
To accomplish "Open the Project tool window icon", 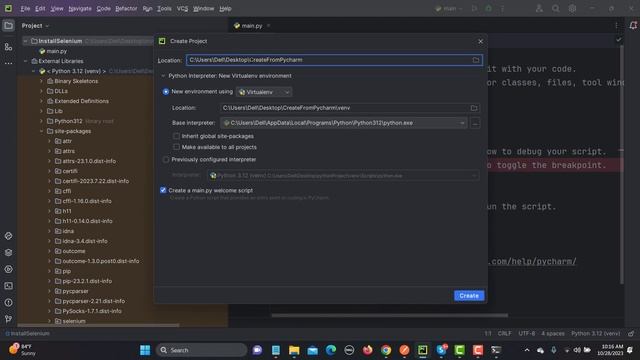I will [8, 26].
